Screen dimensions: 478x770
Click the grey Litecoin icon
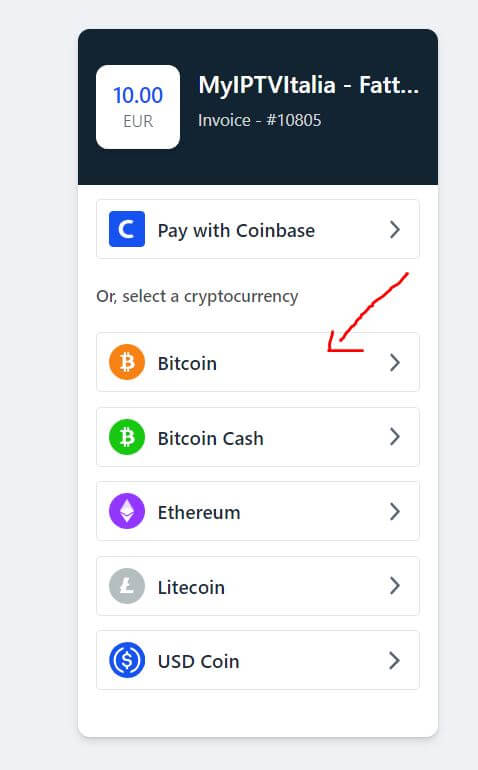pos(127,586)
